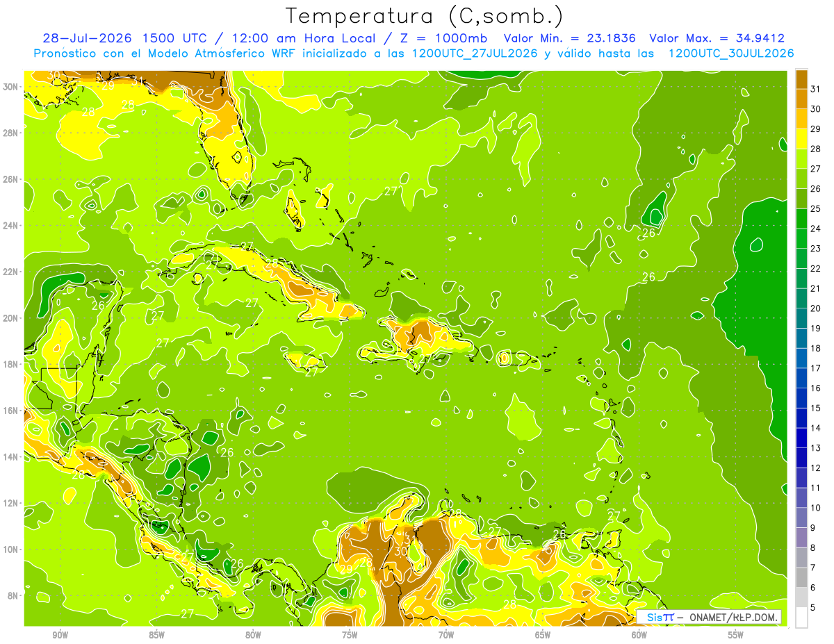Click the "22N" latitude axis label
Screen dimensions: 834x644
tap(10, 272)
